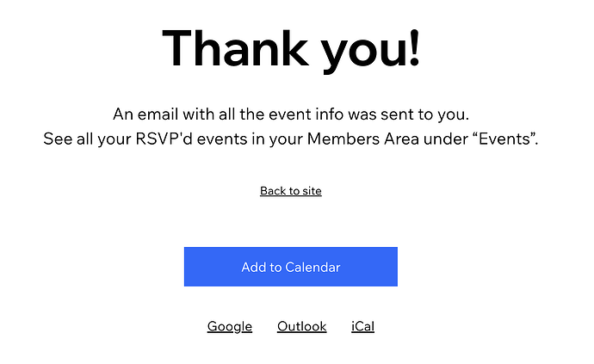The width and height of the screenshot is (594, 364).
Task: Click the word RSVP'd in the message
Action: [x=164, y=139]
